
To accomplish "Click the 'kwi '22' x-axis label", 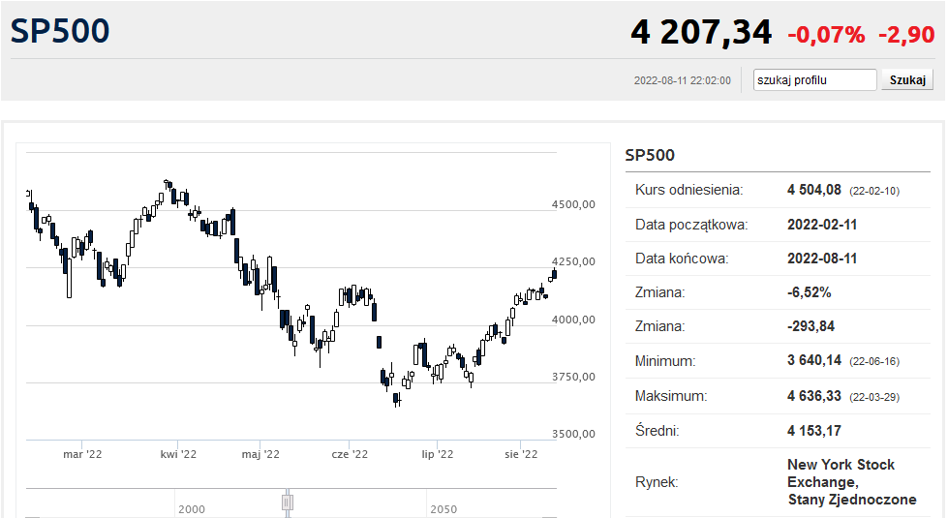I will 178,454.
